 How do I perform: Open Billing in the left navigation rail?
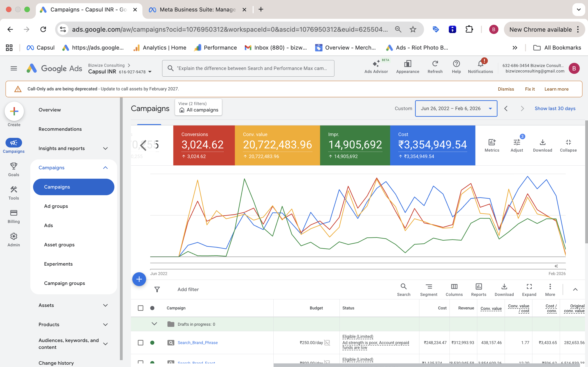point(14,216)
